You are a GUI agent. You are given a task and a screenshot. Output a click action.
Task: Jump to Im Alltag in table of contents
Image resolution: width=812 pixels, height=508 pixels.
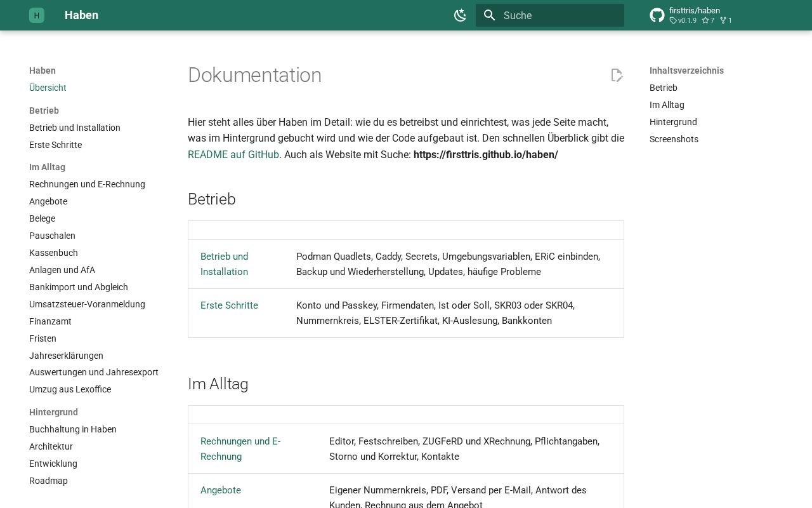(x=667, y=105)
